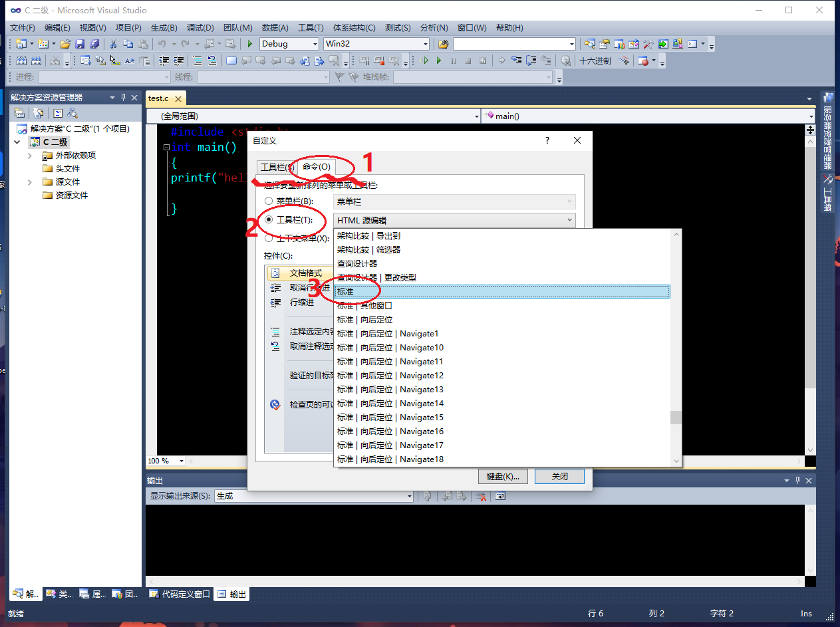Collapse the C 二级 project node
840x627 pixels.
point(17,142)
